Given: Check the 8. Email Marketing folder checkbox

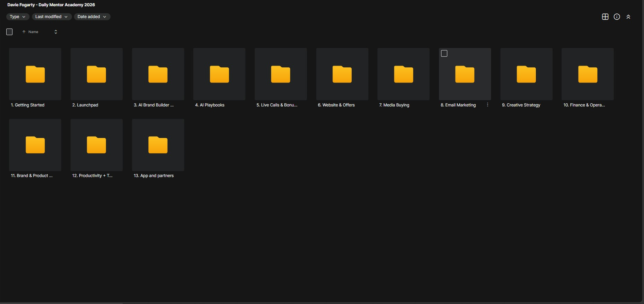Looking at the screenshot, I should point(444,53).
